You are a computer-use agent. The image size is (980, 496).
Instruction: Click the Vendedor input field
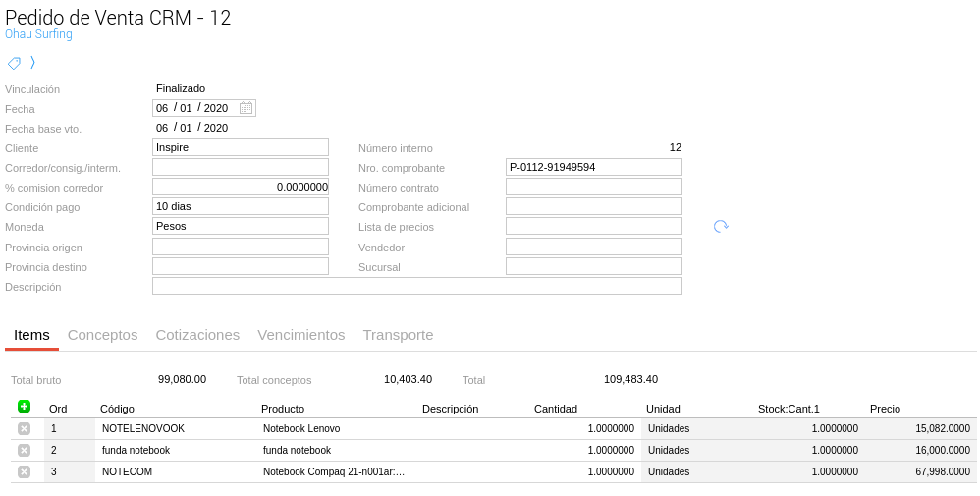pyautogui.click(x=593, y=247)
